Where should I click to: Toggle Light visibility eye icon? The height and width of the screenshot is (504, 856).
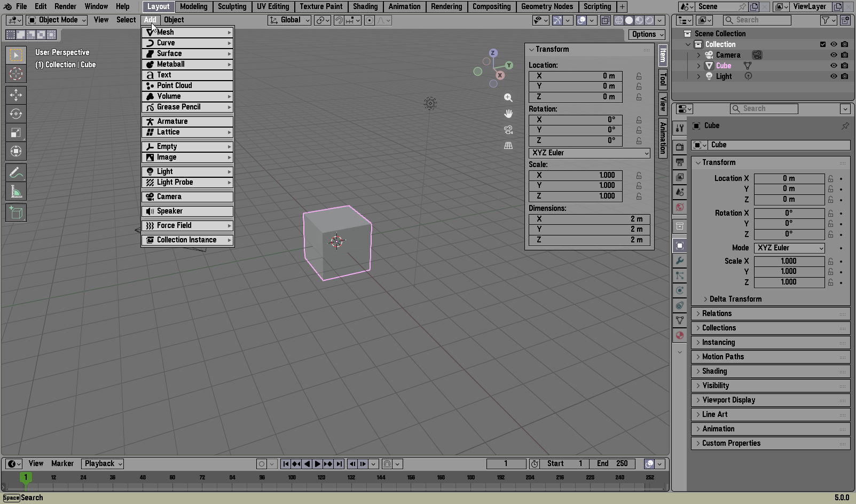point(834,76)
